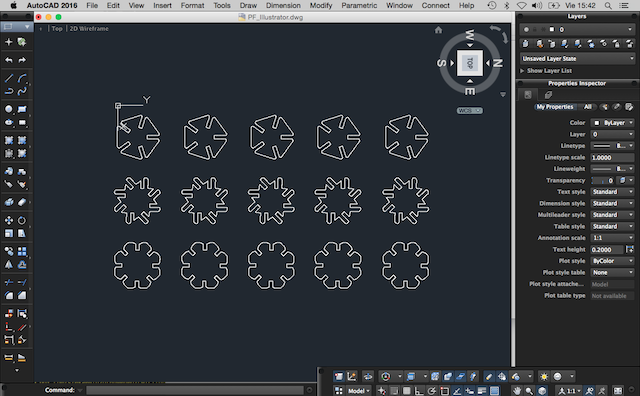Toggle Polar tracking in status bar
This screenshot has width=640, height=396.
point(431,391)
